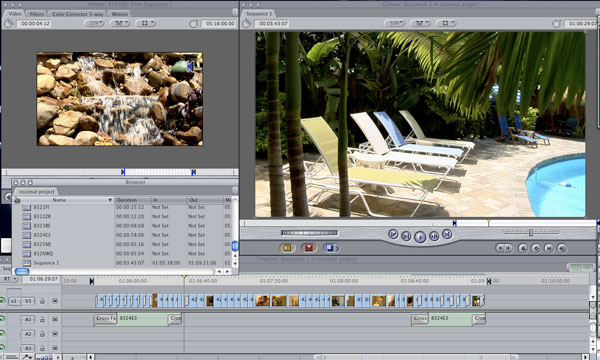Open Color Corrector 3-way tab
Viewport: 600px width, 360px height.
click(78, 14)
